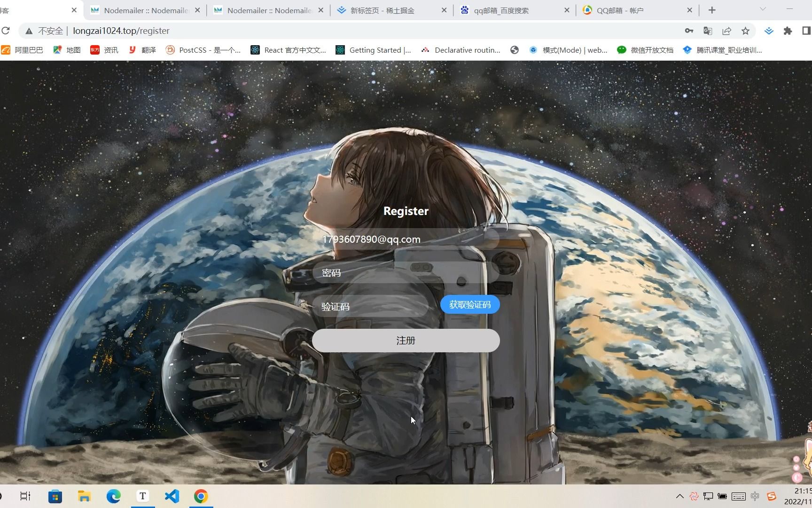Click the network tray icon

708,496
